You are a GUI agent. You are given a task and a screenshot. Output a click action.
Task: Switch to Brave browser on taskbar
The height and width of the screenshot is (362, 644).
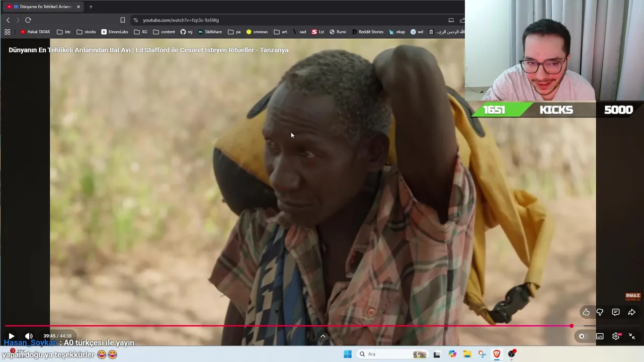(x=497, y=354)
